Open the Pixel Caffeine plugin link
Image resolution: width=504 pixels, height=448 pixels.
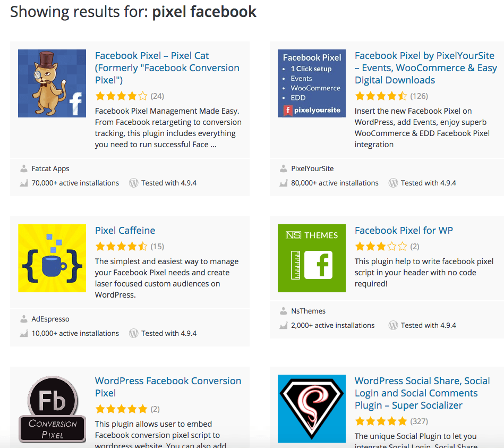125,231
